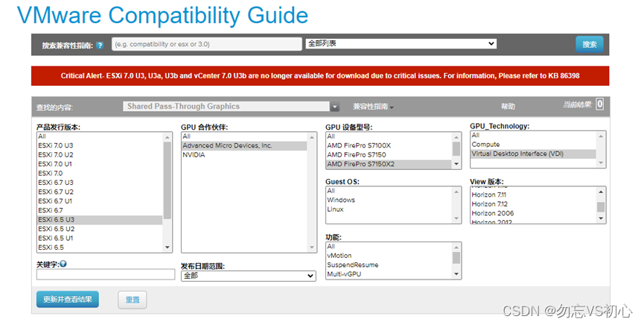Screen dimensions: 644x325
Task: Select ESXi 6.7 in release list
Action: (x=100, y=210)
